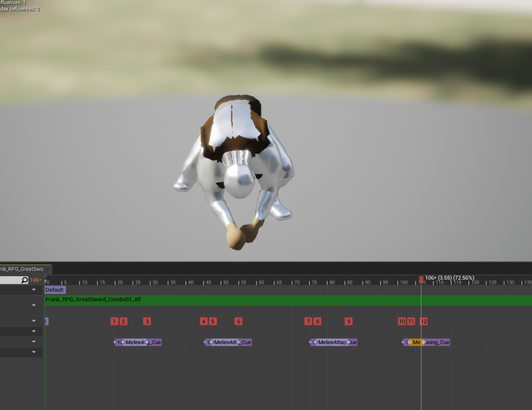Select red timing marker 9
The image size is (532, 410).
click(x=349, y=321)
